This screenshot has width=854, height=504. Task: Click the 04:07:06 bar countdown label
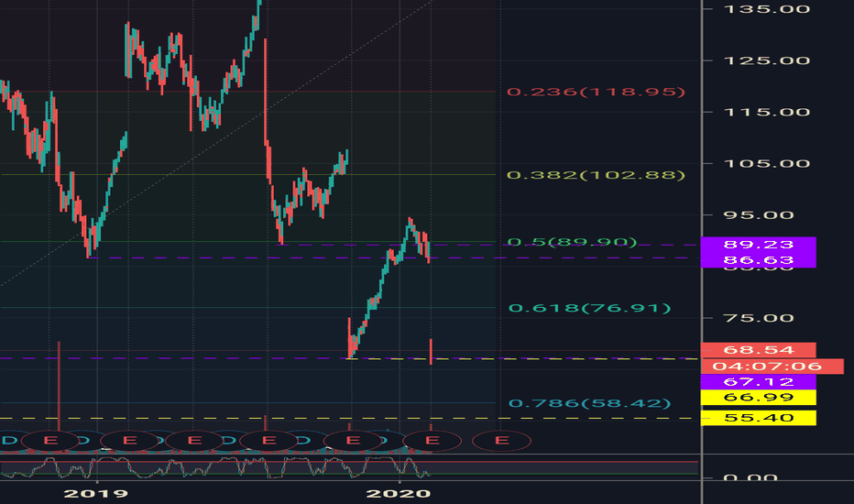772,367
